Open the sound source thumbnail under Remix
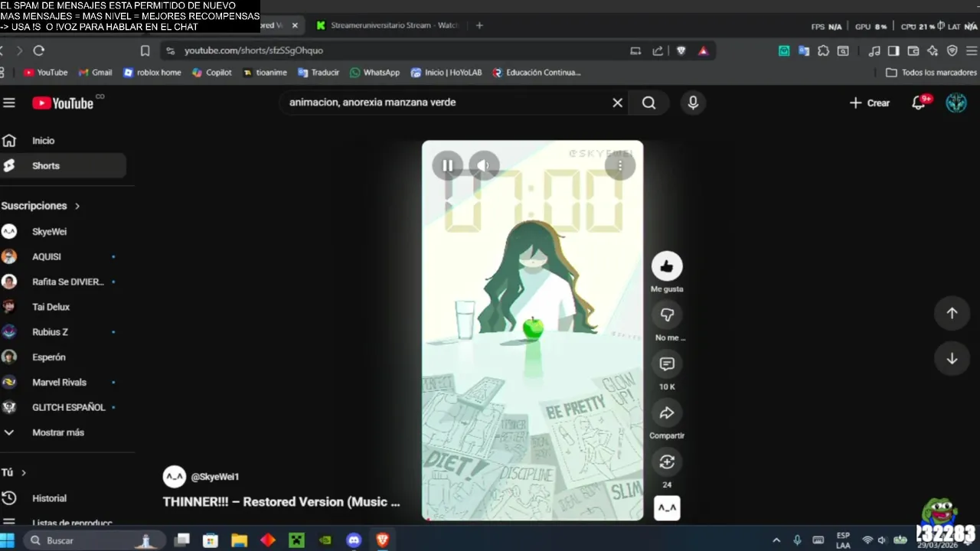The height and width of the screenshot is (551, 980). (667, 508)
